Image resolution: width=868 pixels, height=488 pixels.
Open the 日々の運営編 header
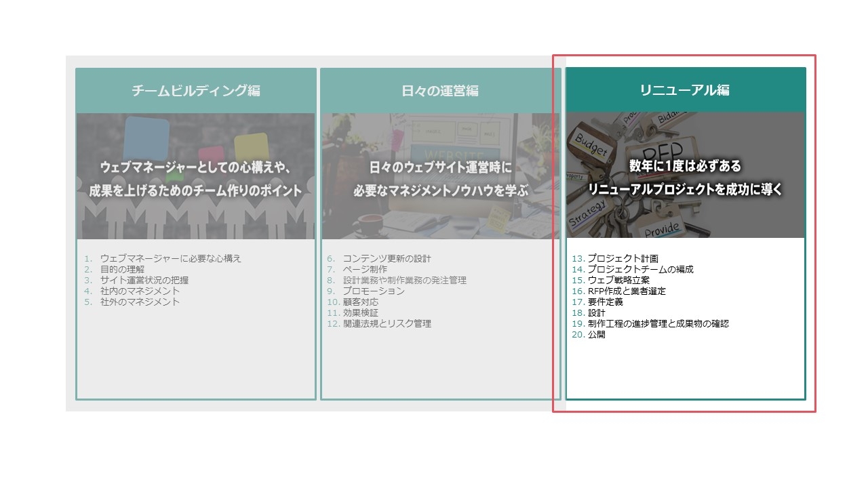pos(439,91)
